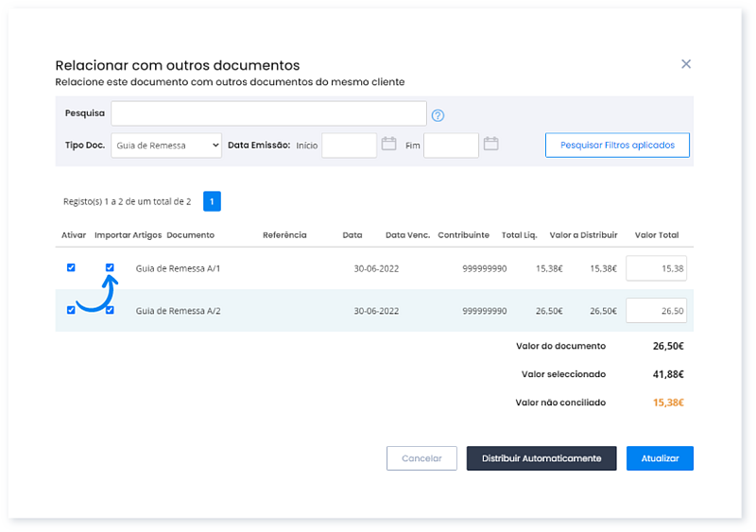
Task: Edit Valor Total field showing 26.50
Action: click(x=656, y=311)
